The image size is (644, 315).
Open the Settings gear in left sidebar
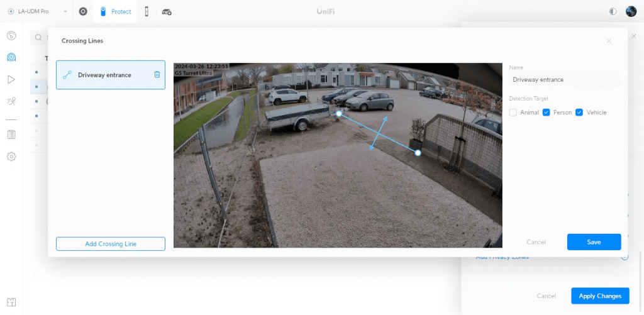[x=11, y=157]
